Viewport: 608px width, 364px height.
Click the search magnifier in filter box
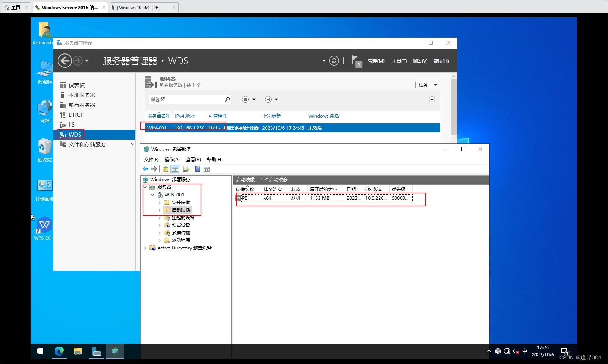[228, 99]
